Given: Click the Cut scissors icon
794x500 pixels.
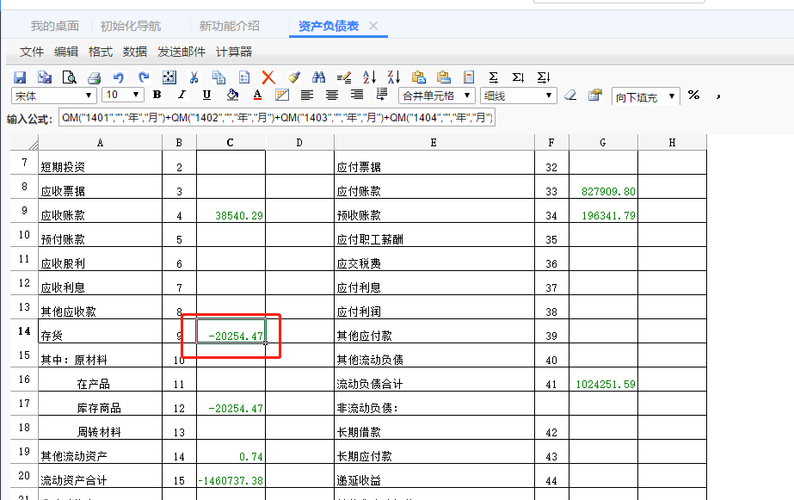Looking at the screenshot, I should pyautogui.click(x=194, y=77).
